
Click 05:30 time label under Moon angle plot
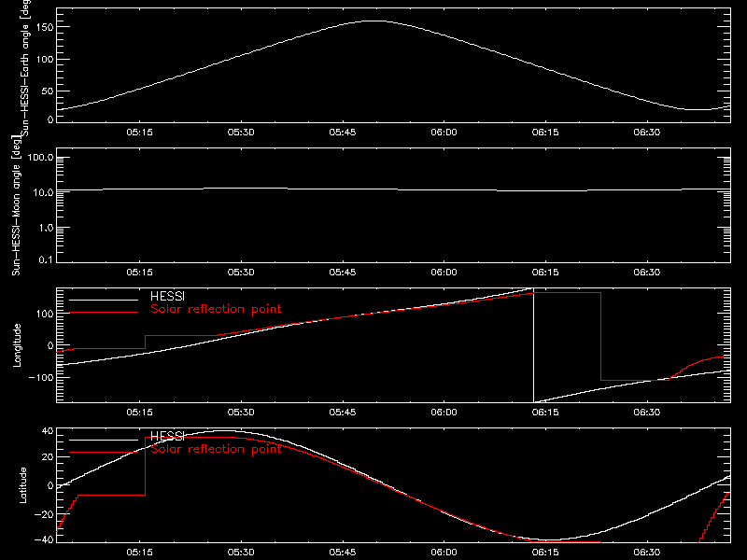pyautogui.click(x=241, y=273)
